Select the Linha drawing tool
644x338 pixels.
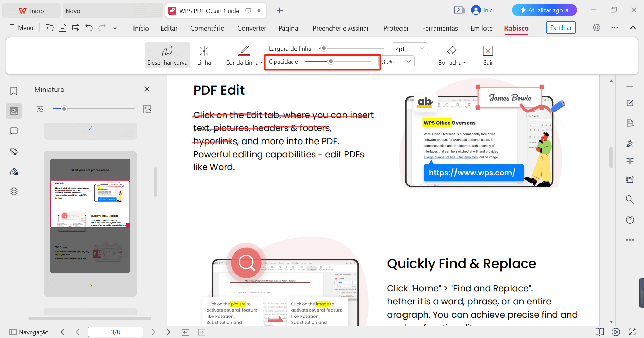tap(204, 55)
